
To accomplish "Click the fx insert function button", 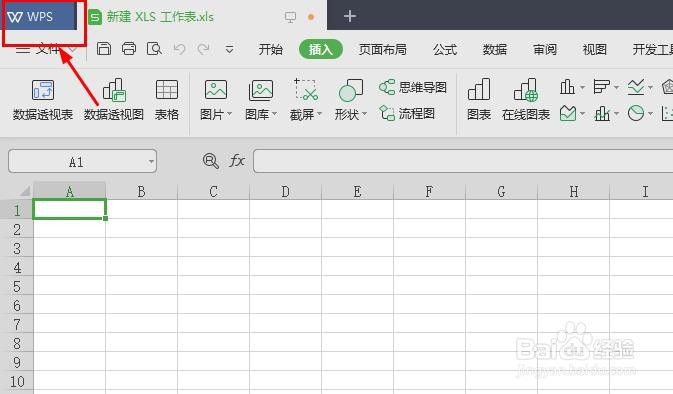I will [237, 161].
